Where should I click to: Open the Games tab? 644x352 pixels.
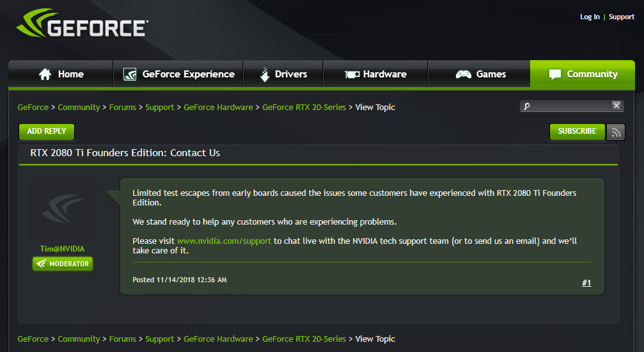(480, 74)
